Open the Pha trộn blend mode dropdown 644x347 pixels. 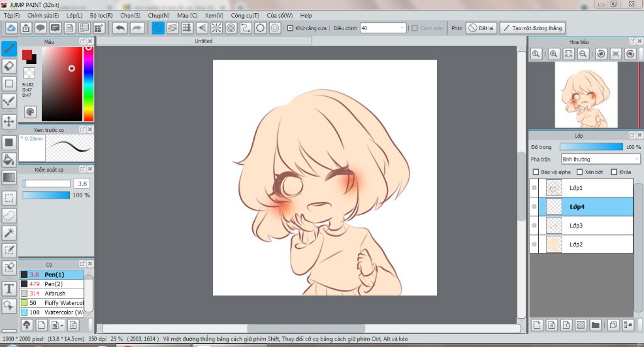[601, 159]
